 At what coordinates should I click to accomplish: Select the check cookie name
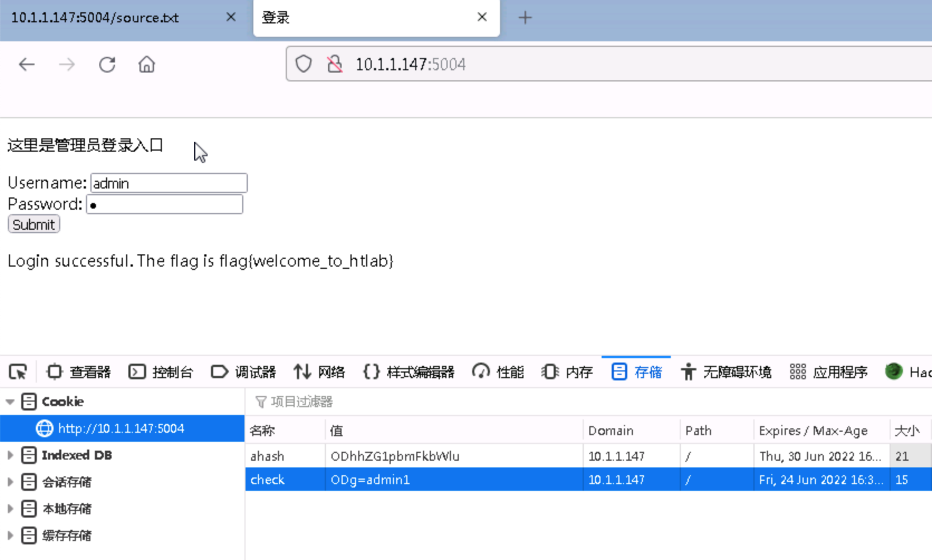coord(267,480)
